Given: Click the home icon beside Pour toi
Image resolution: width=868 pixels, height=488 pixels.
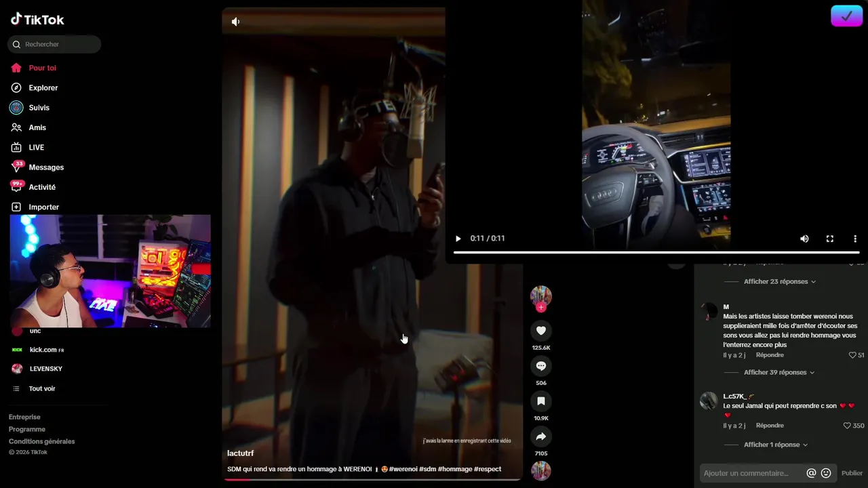Looking at the screenshot, I should click(x=16, y=68).
